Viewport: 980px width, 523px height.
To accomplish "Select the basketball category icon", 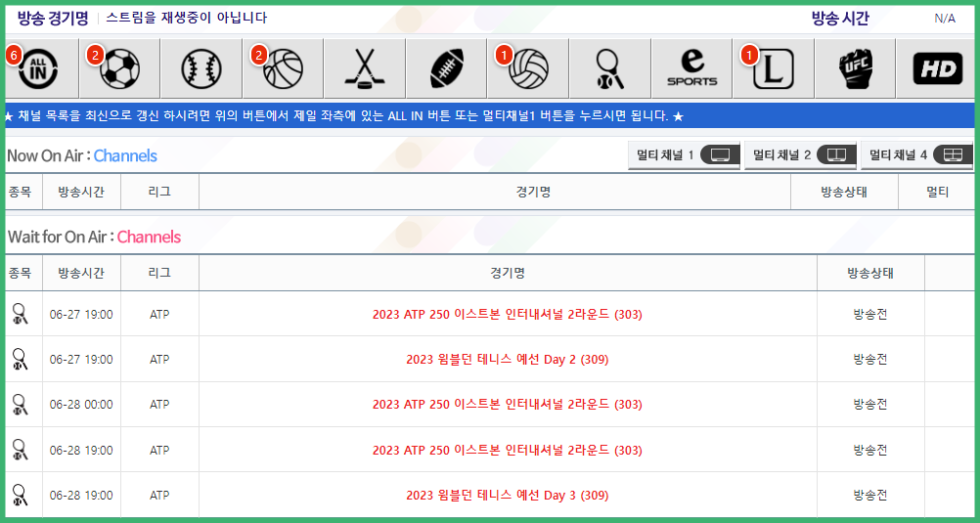I will pyautogui.click(x=283, y=68).
